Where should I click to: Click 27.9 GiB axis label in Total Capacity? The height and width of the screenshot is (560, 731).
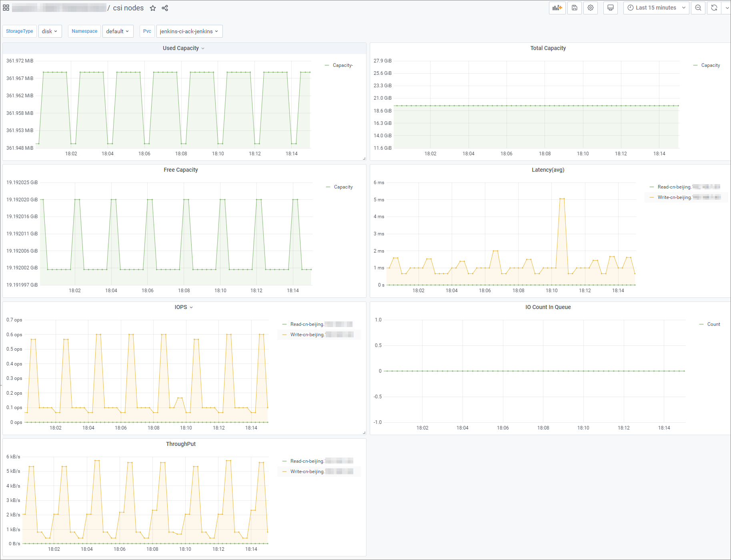pos(383,61)
